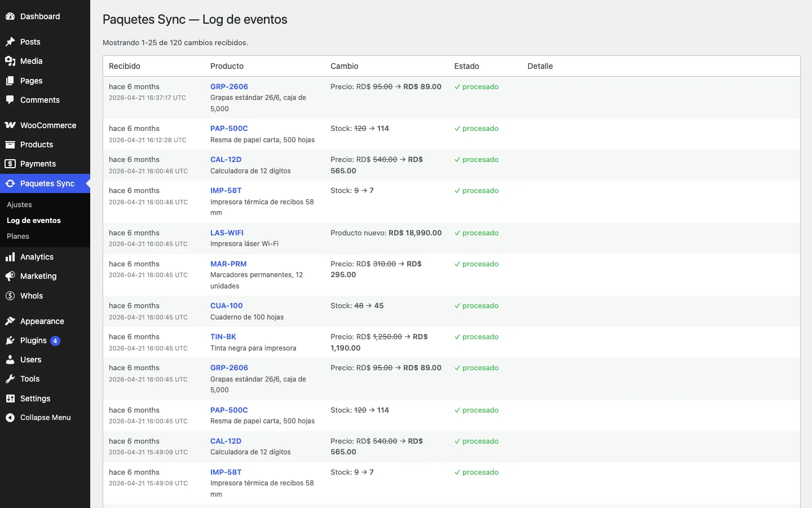Click the Whols dollar circle icon
The height and width of the screenshot is (508, 812).
click(10, 296)
